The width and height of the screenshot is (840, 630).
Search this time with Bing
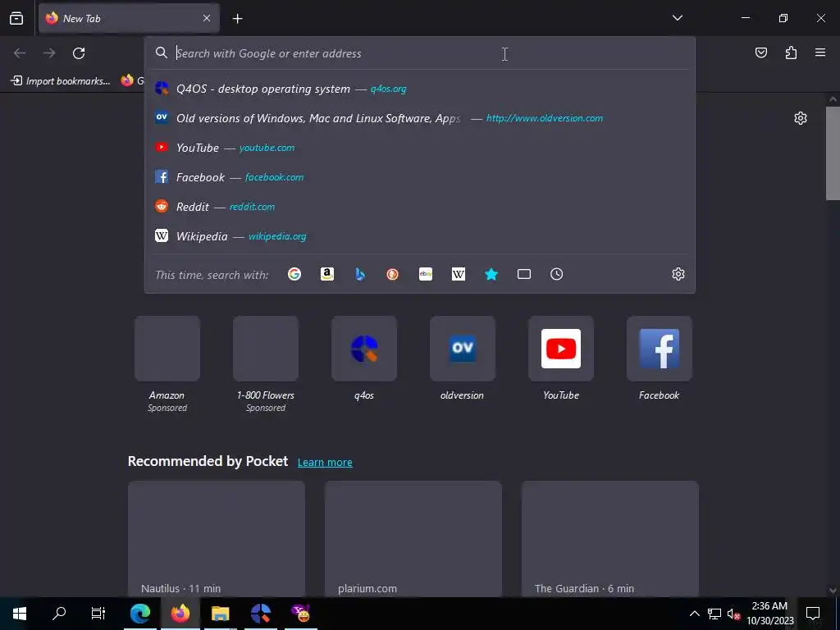click(x=360, y=274)
